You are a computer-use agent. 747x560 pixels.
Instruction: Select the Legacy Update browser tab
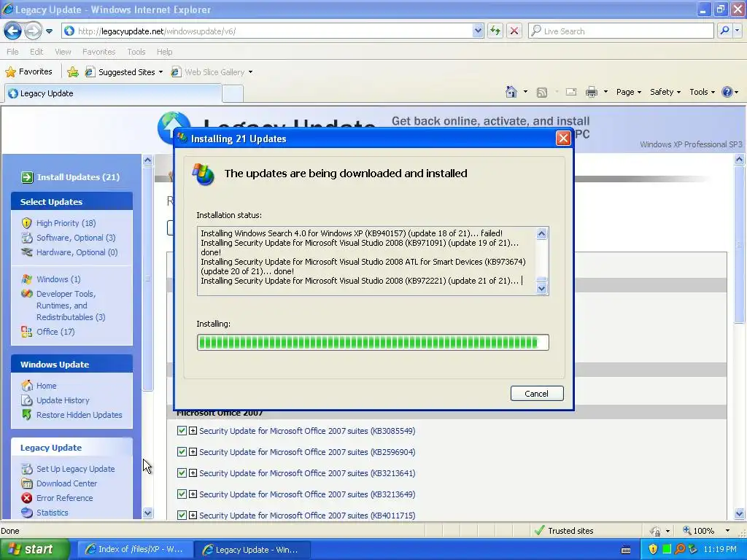pos(113,93)
